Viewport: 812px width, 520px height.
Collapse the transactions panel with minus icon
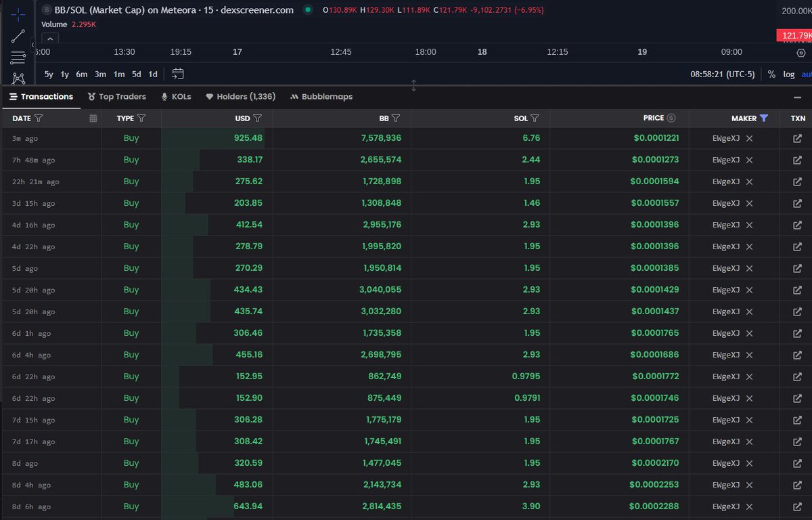pyautogui.click(x=797, y=97)
